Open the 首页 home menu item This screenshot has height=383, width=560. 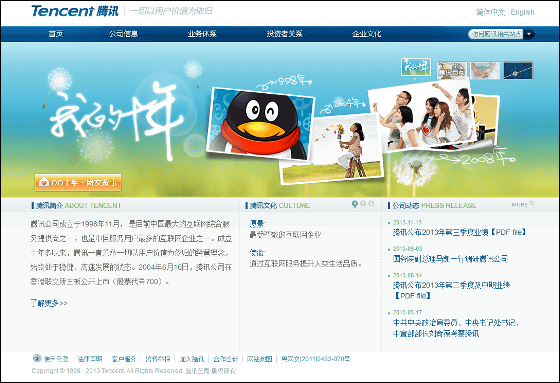[x=55, y=34]
